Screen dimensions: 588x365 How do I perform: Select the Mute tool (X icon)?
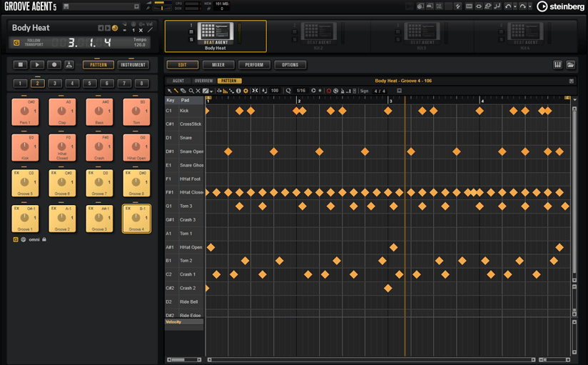[x=198, y=91]
